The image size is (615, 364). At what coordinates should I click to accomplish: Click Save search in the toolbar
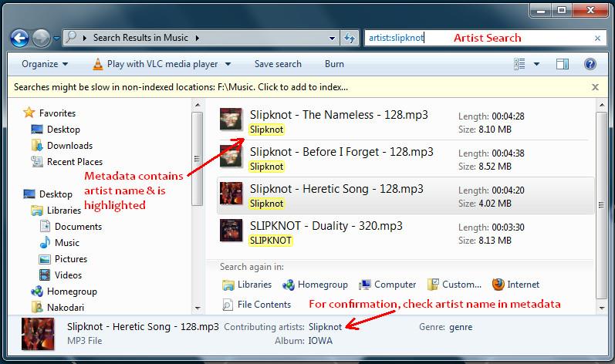point(278,64)
